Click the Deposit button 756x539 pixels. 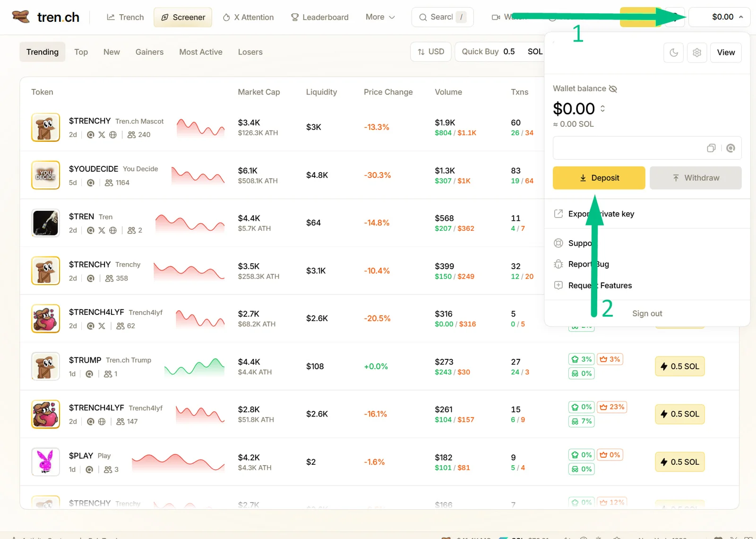(x=599, y=178)
